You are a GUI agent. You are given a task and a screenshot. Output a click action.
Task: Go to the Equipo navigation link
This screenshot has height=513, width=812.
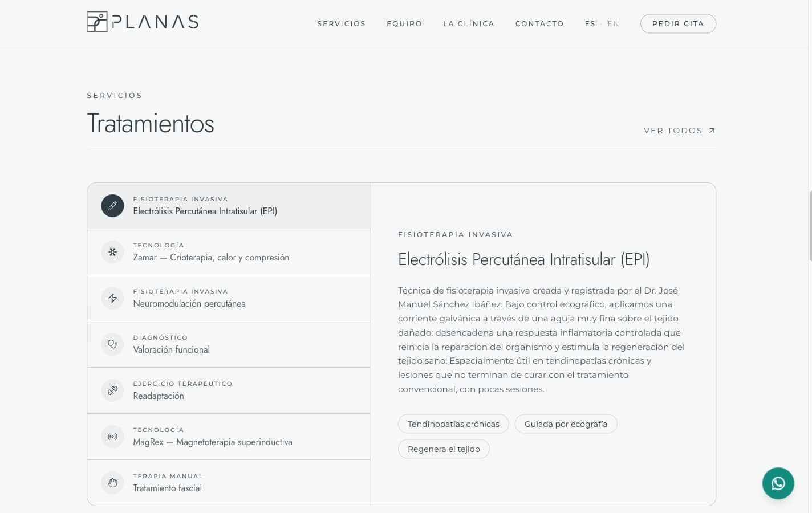(x=404, y=24)
